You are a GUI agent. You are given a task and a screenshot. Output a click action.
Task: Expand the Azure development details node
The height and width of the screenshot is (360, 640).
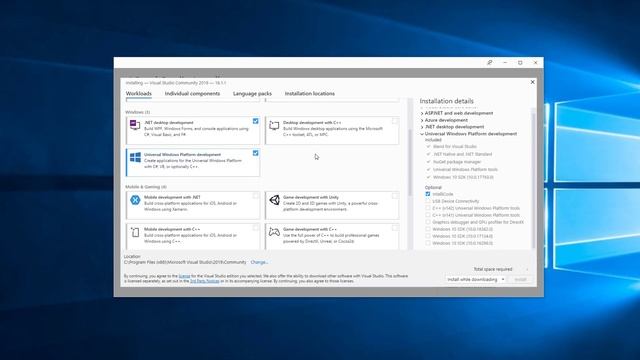click(422, 120)
